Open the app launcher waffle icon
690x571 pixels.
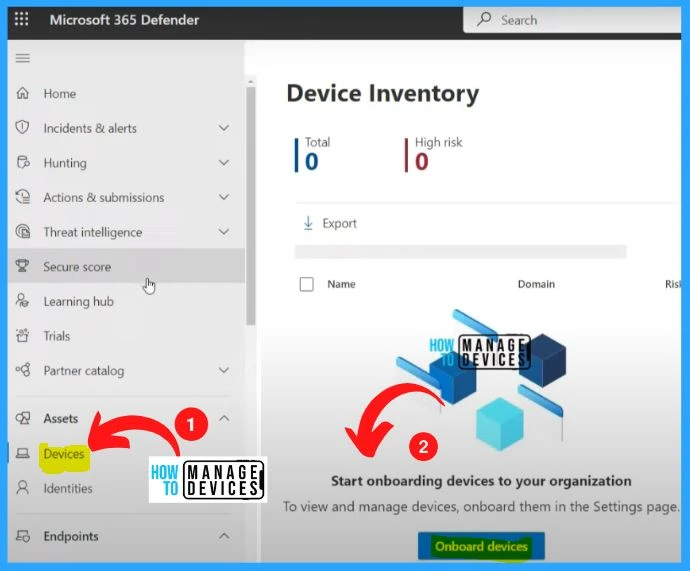pos(21,19)
